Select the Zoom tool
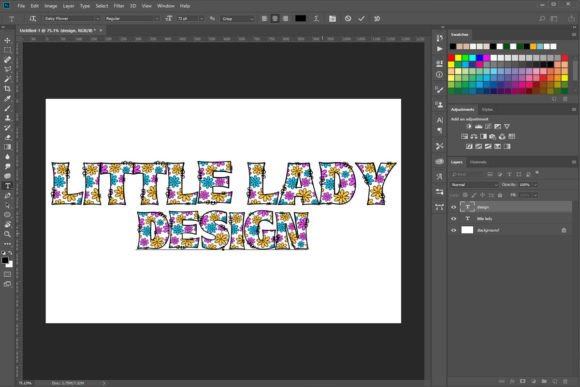Viewport: 580px width, 387px height. click(7, 234)
